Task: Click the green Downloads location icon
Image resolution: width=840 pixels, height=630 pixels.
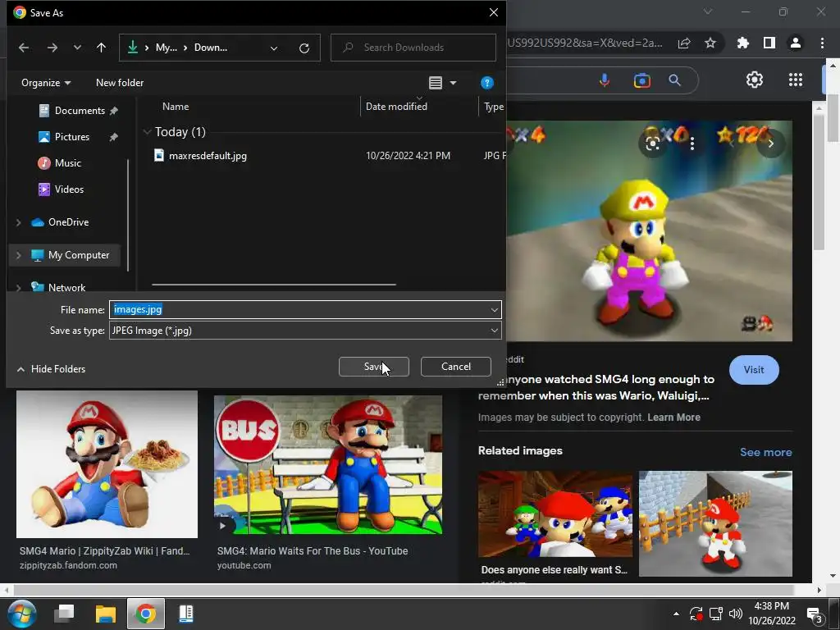Action: click(132, 48)
